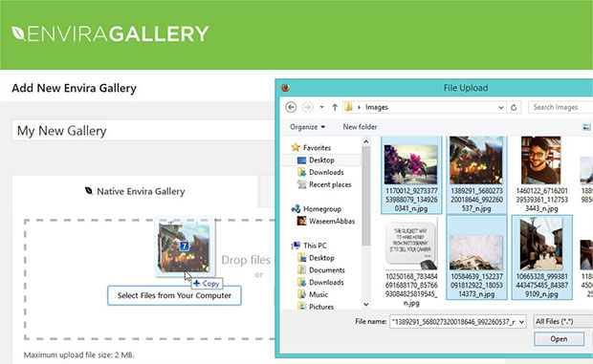Screen dimensions: 593x364
Task: Select Homegroup in navigation pane
Action: pyautogui.click(x=317, y=209)
